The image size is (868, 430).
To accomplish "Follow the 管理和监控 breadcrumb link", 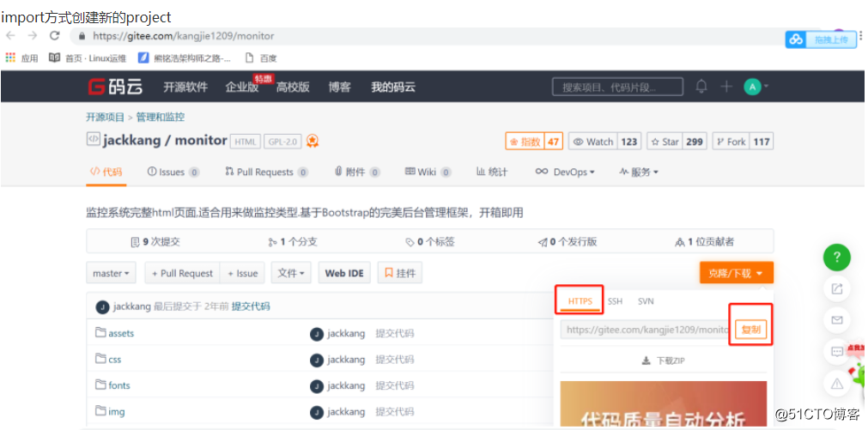I will 161,117.
